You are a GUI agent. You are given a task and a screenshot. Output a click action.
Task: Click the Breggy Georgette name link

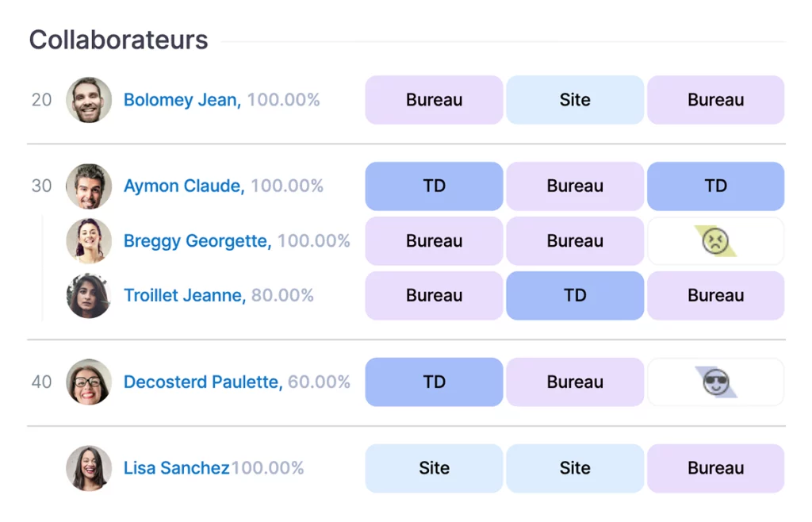tap(197, 241)
